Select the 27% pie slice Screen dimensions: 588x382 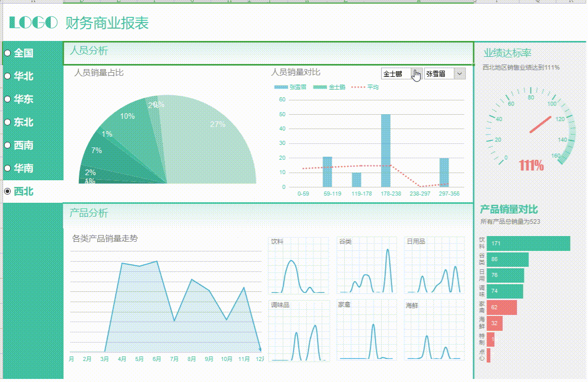click(219, 124)
